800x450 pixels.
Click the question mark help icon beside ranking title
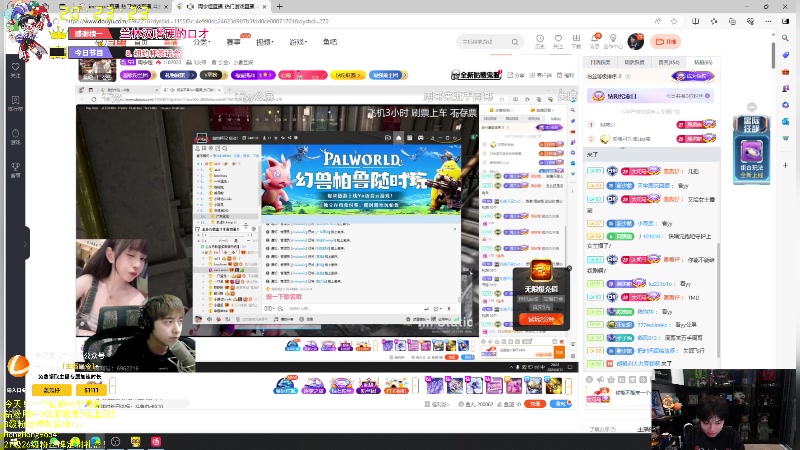click(628, 77)
